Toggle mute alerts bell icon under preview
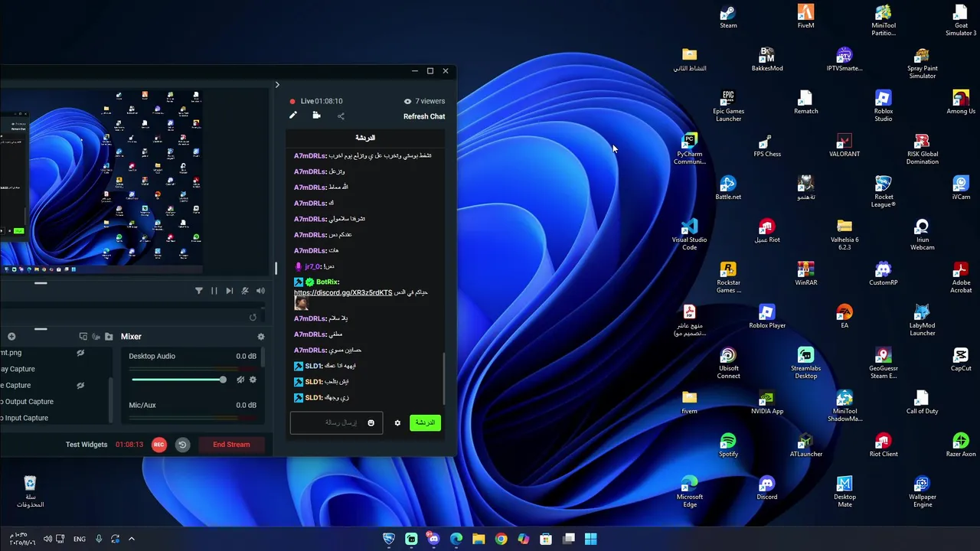The width and height of the screenshot is (980, 551). point(245,291)
